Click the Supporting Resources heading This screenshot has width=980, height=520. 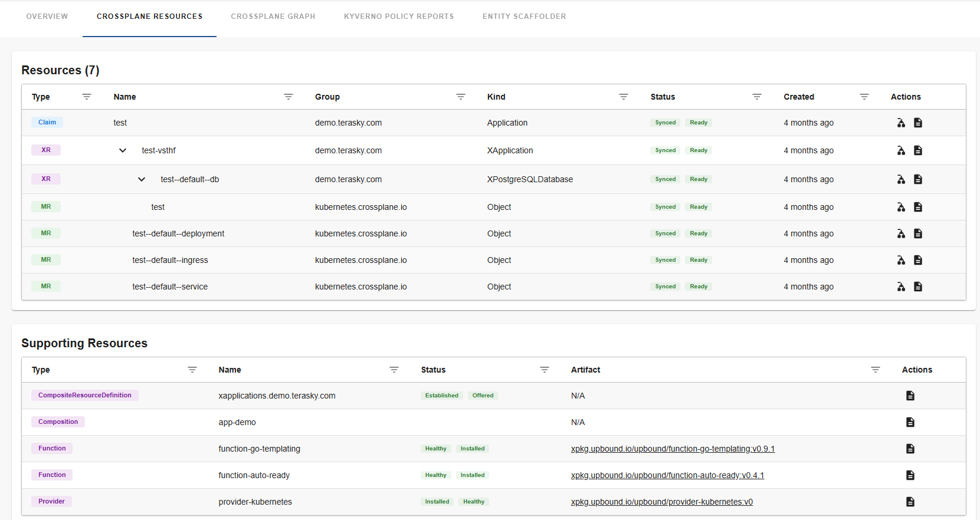(x=84, y=343)
